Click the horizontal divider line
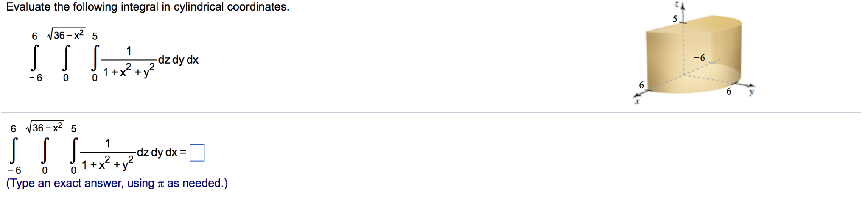The image size is (868, 209). tap(431, 112)
